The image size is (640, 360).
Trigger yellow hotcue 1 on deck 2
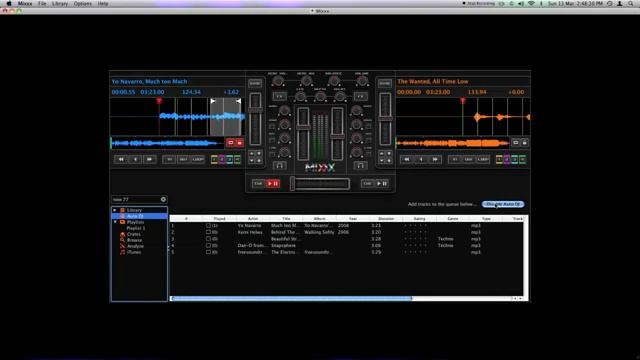(499, 160)
